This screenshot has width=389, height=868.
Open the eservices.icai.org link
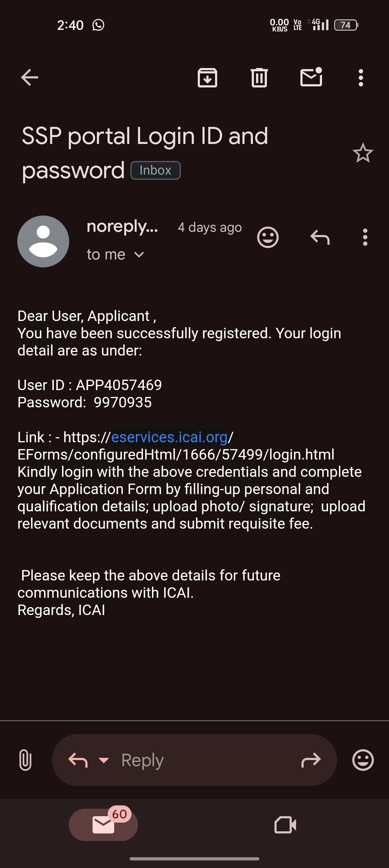point(169,437)
